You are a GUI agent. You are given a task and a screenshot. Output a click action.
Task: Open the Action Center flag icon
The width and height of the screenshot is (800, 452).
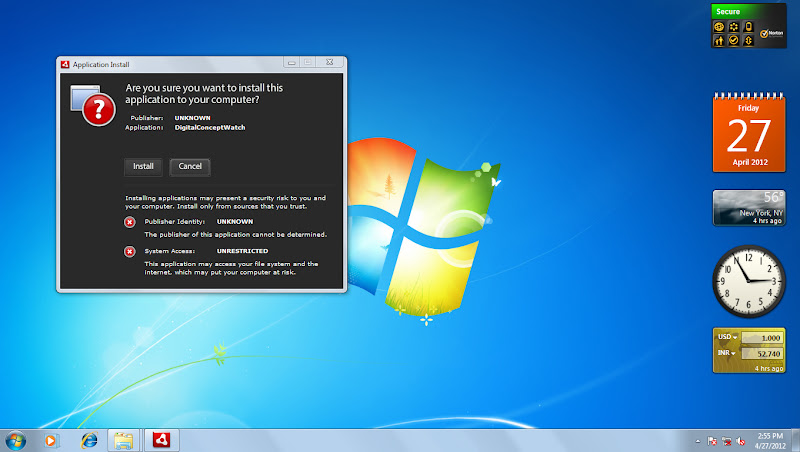(x=712, y=441)
